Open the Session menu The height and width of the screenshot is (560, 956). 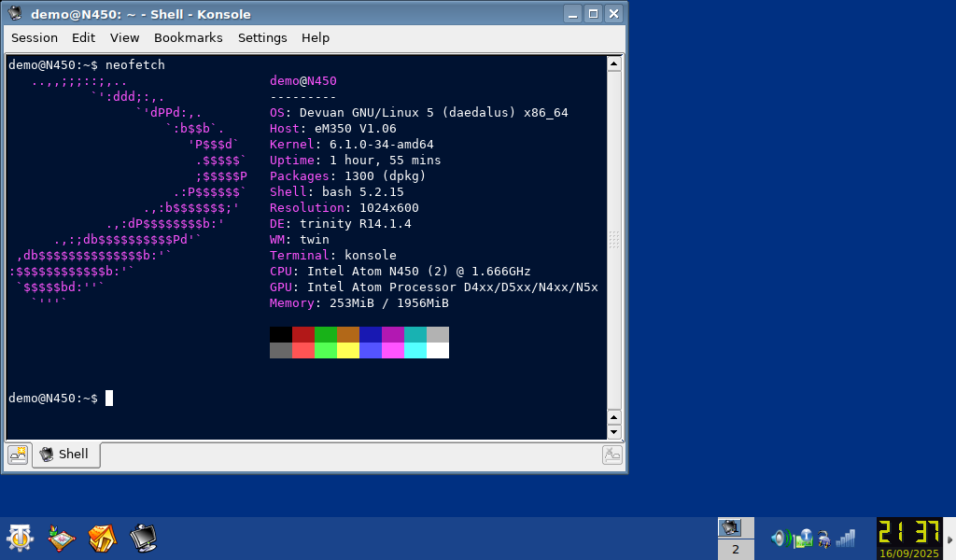coord(35,37)
